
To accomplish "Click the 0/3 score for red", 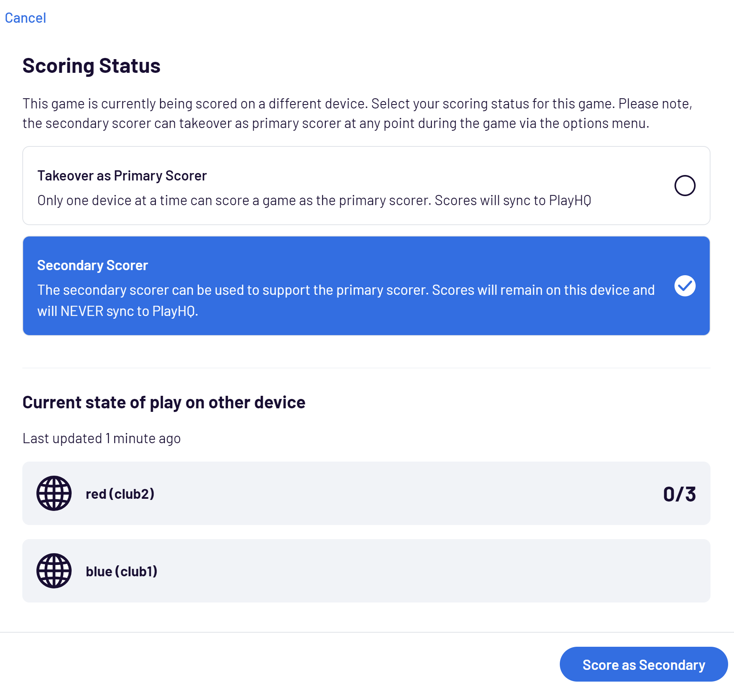I will tap(679, 494).
